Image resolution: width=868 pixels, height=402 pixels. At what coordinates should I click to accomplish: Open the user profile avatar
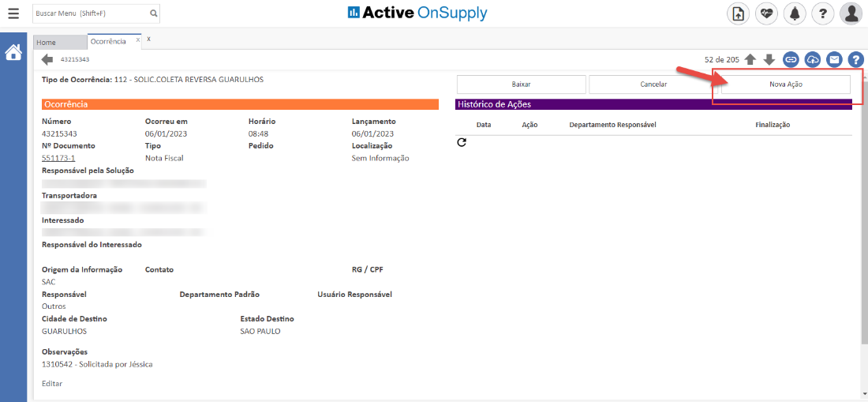pos(851,13)
